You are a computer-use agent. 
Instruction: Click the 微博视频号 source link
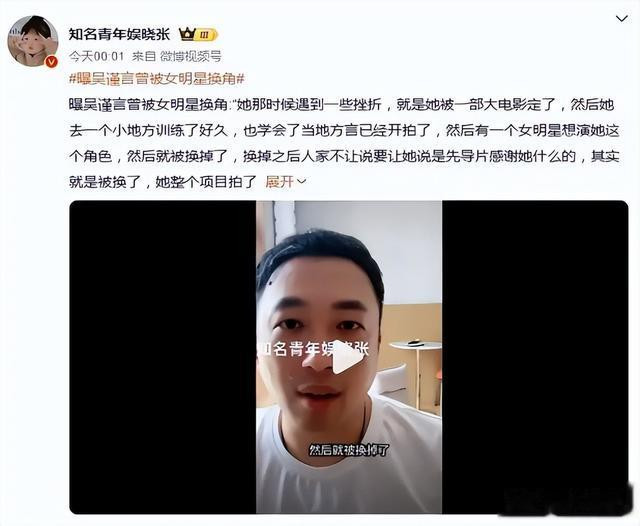tap(191, 56)
